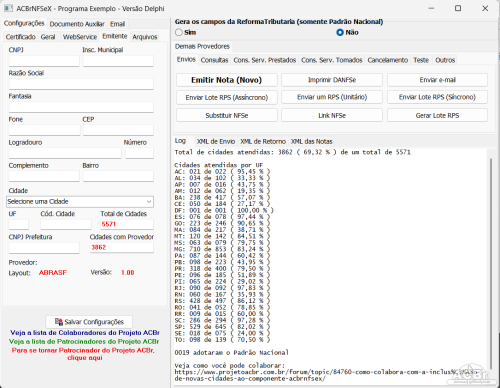Screen dimensions: 500x388
Task: Open the WebService tab
Action: pos(80,37)
